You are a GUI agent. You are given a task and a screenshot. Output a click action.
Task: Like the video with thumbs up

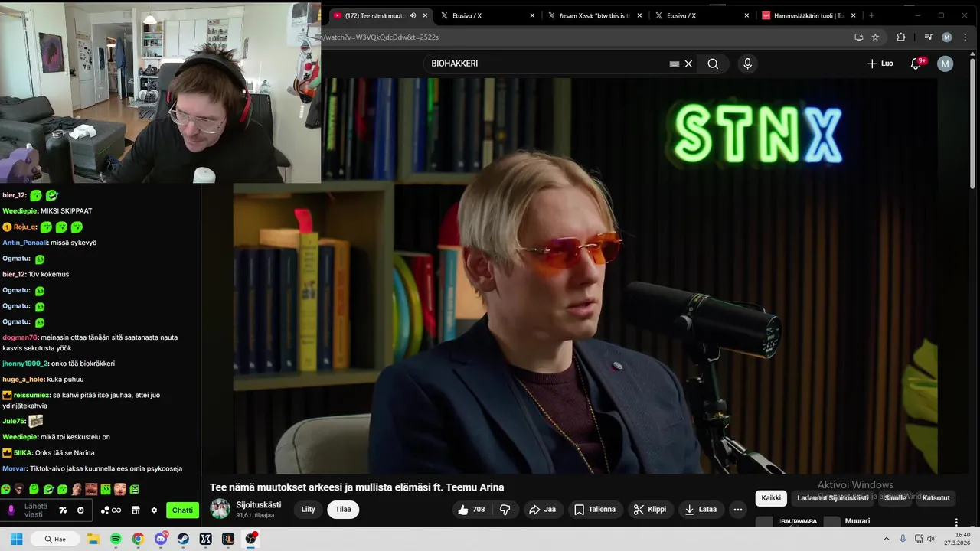472,509
